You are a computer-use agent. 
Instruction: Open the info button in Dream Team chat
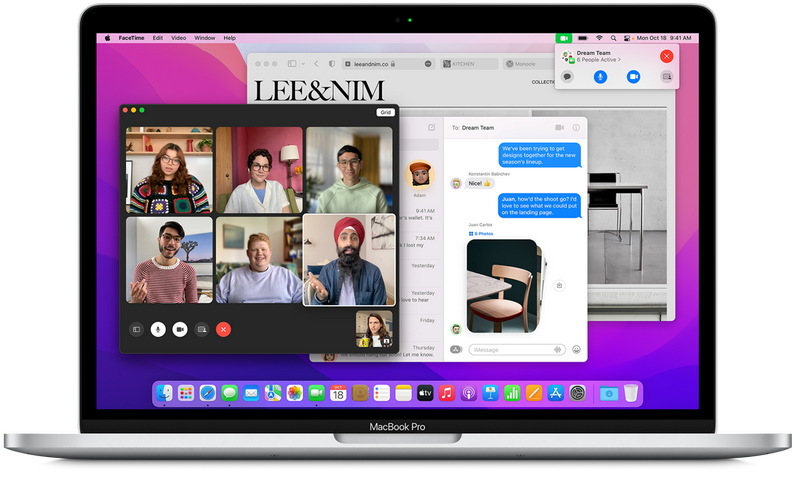pos(576,128)
